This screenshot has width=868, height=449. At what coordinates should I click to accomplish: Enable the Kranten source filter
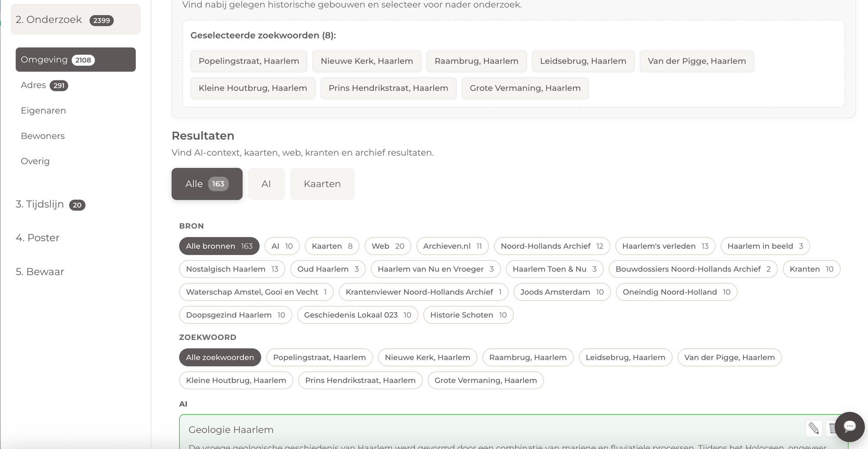click(811, 269)
